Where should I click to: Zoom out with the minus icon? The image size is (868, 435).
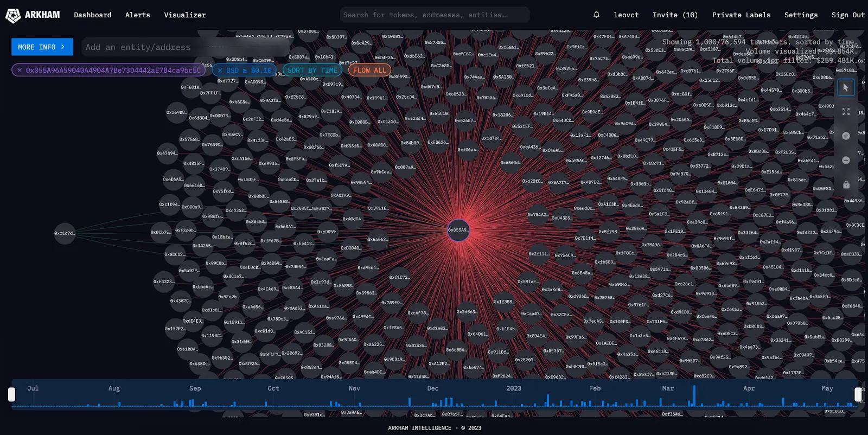pos(846,160)
